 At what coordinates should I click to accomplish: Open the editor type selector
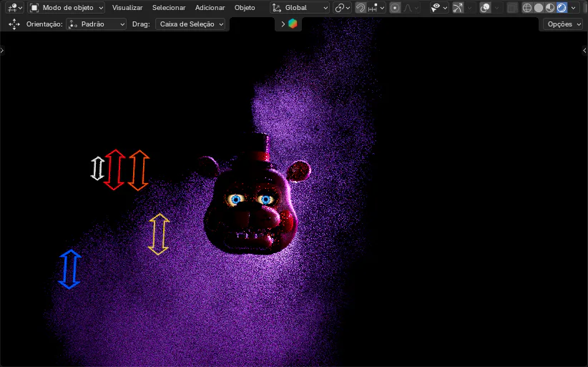(15, 7)
